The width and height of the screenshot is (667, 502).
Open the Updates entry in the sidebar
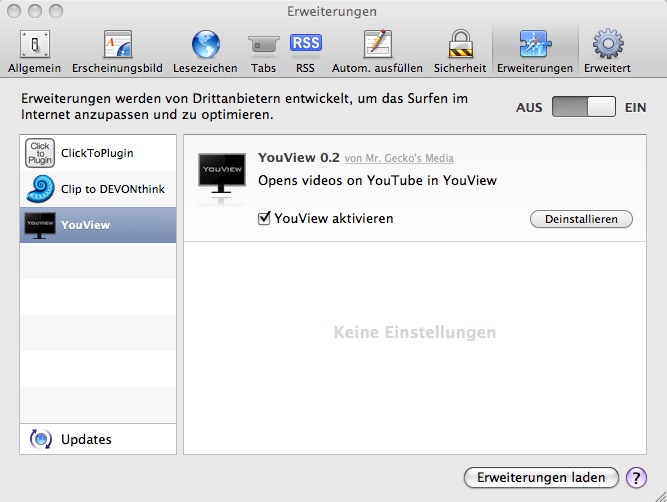click(98, 439)
